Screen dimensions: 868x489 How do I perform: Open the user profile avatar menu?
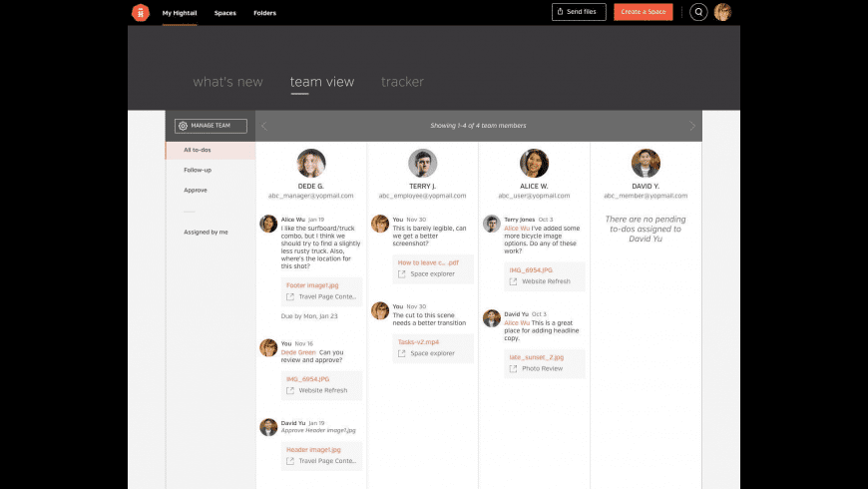click(x=722, y=12)
